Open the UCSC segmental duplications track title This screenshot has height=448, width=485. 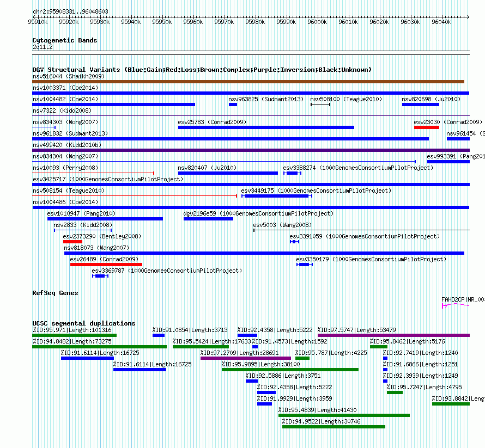(84, 323)
